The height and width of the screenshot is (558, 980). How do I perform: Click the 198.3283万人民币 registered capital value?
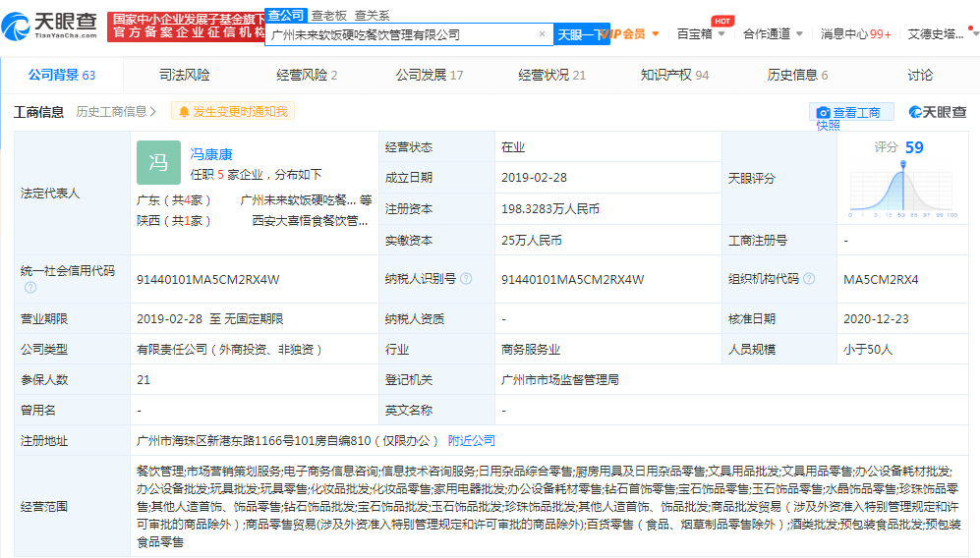tap(550, 208)
